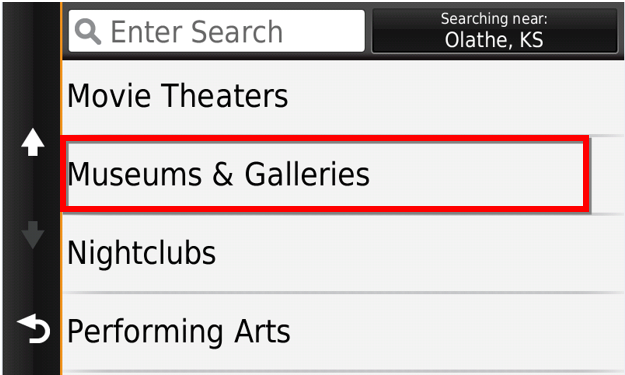Click the Searching near: label
This screenshot has width=625, height=375.
pos(494,19)
